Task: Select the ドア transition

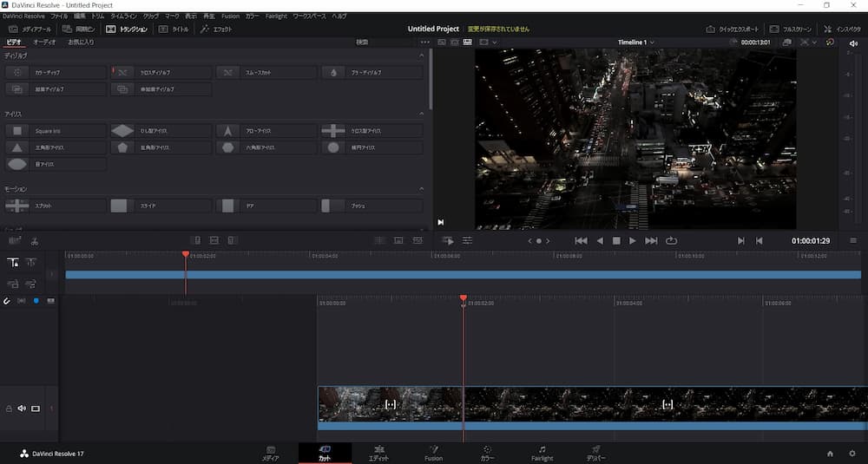Action: tap(266, 206)
